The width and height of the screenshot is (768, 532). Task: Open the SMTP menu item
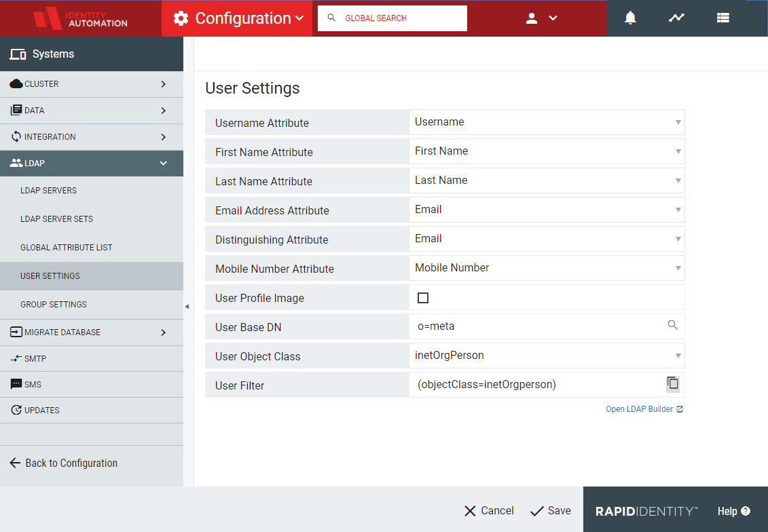[92, 358]
